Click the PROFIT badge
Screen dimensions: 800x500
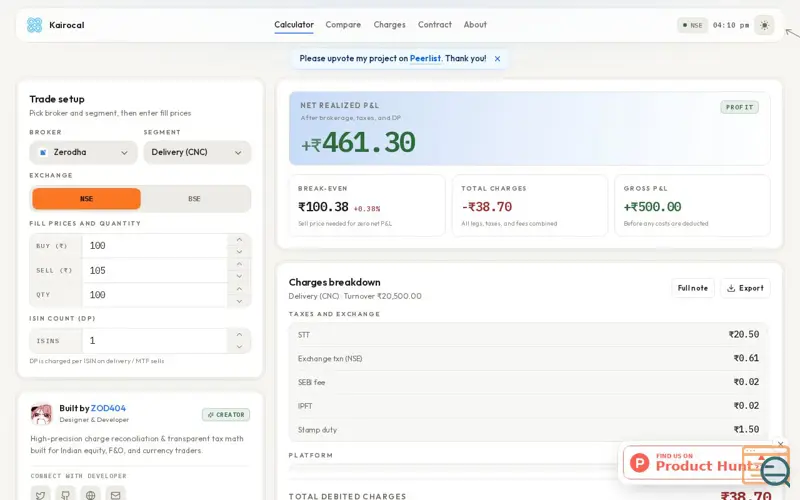point(739,107)
